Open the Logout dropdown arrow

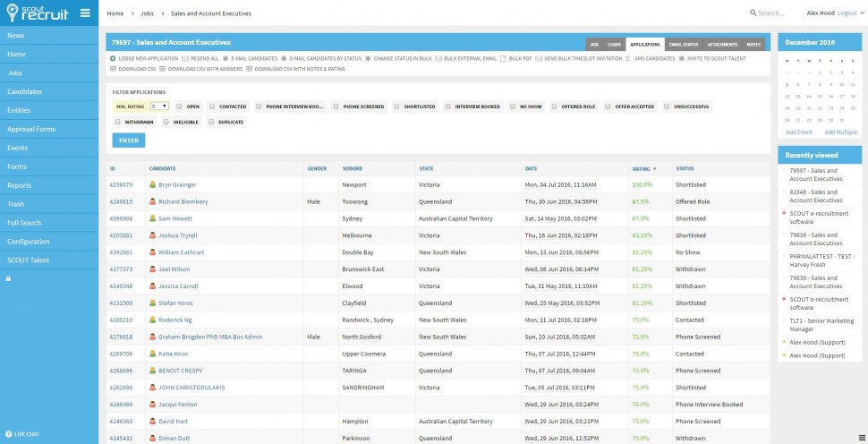pyautogui.click(x=861, y=13)
